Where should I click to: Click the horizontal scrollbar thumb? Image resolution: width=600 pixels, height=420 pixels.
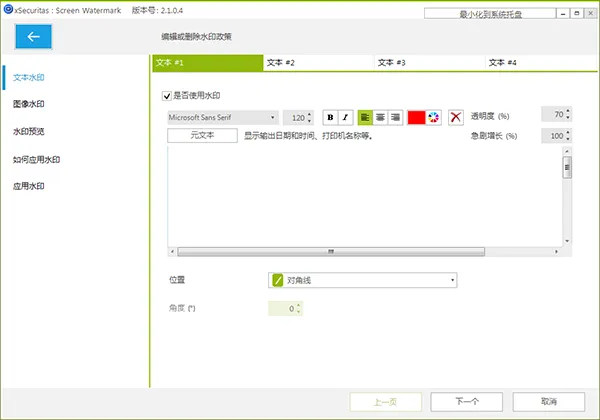(331, 252)
